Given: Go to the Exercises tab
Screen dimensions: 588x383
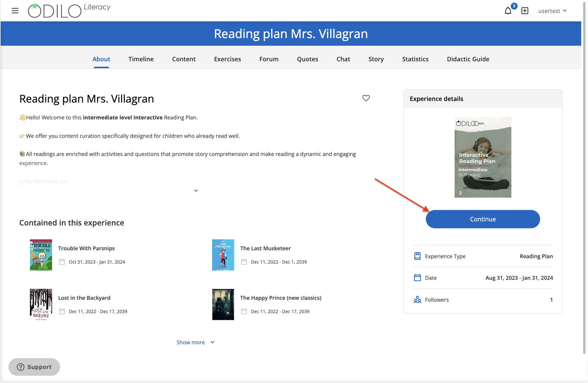Looking at the screenshot, I should (x=227, y=59).
